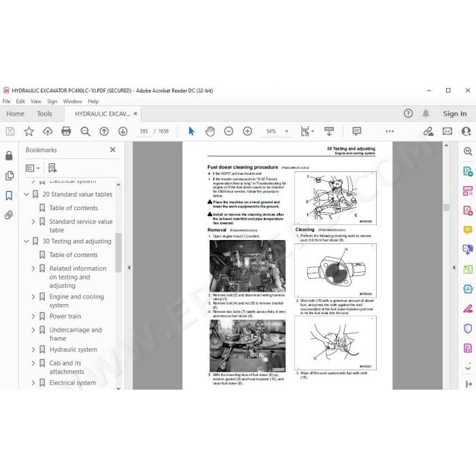
Task: Zoom out with minus icon
Action: [228, 131]
